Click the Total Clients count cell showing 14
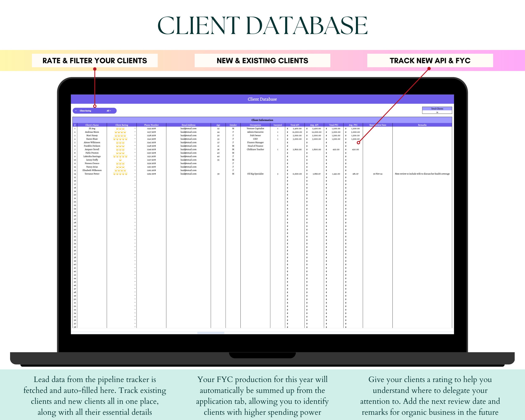Viewport: 525px width, 420px height. [437, 113]
